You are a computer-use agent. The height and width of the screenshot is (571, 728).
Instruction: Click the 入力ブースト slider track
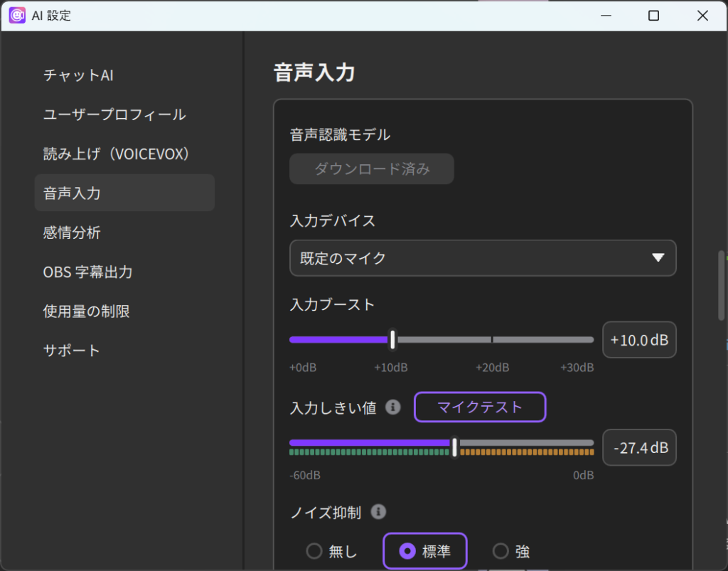pyautogui.click(x=441, y=340)
